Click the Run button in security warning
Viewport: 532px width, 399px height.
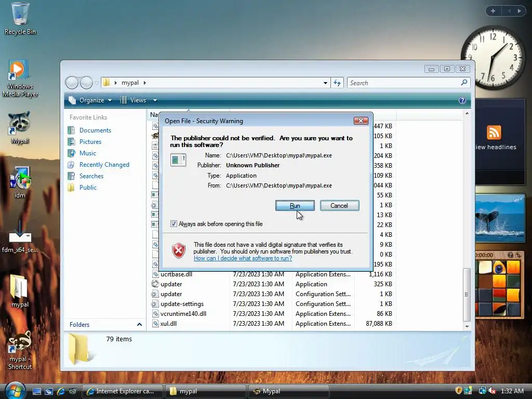pyautogui.click(x=295, y=206)
